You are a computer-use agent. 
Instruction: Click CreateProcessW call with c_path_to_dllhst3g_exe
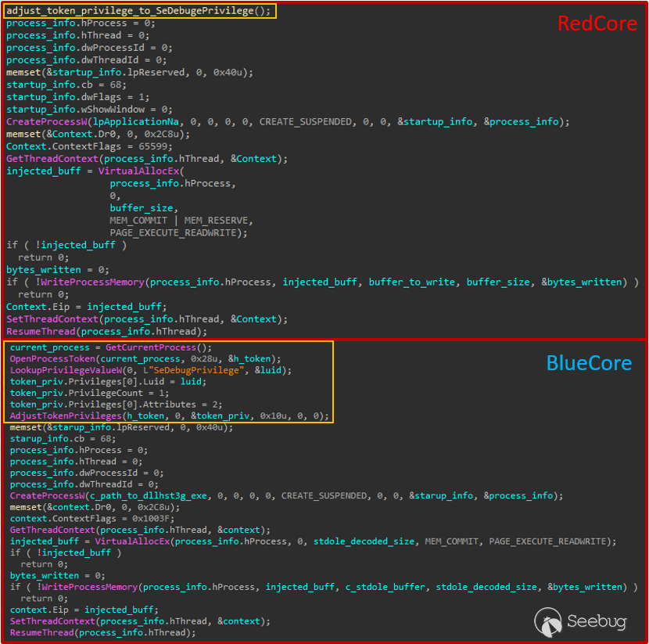(x=286, y=496)
